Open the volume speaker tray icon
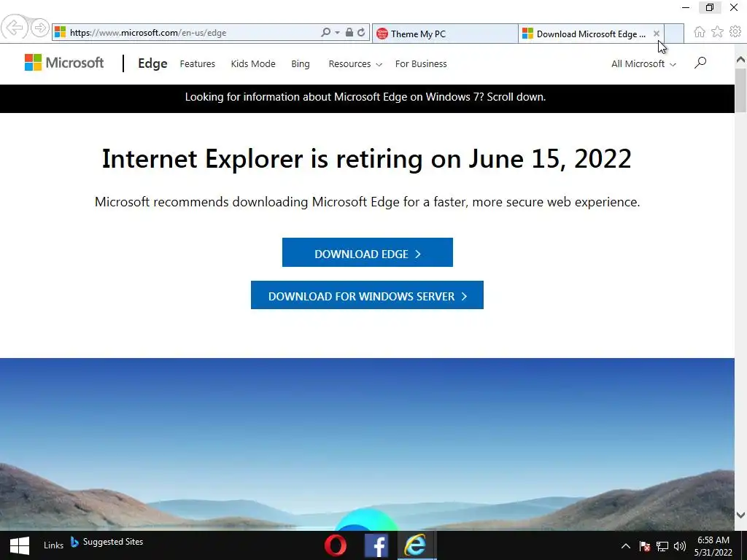The image size is (747, 560). 680,546
